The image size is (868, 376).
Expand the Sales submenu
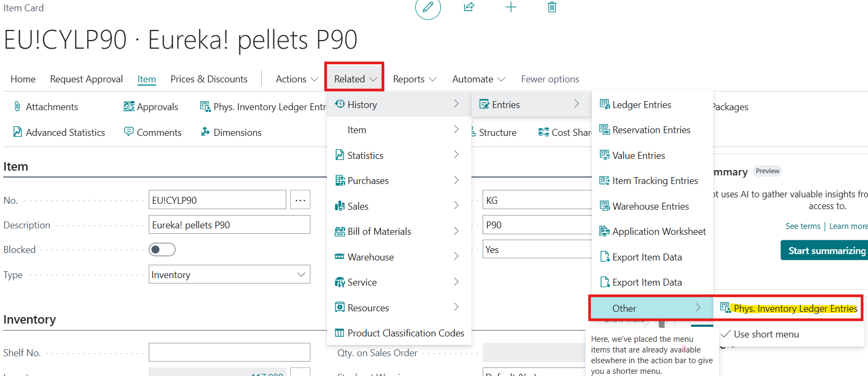click(399, 206)
